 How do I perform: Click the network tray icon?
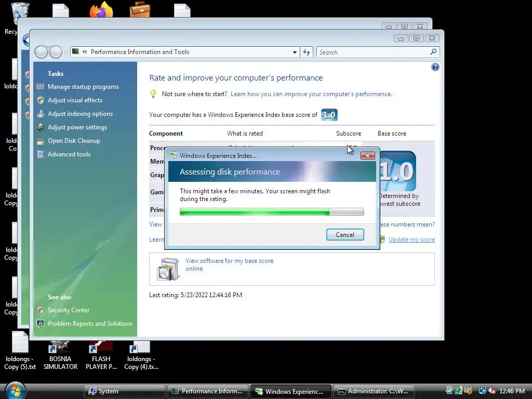click(482, 391)
